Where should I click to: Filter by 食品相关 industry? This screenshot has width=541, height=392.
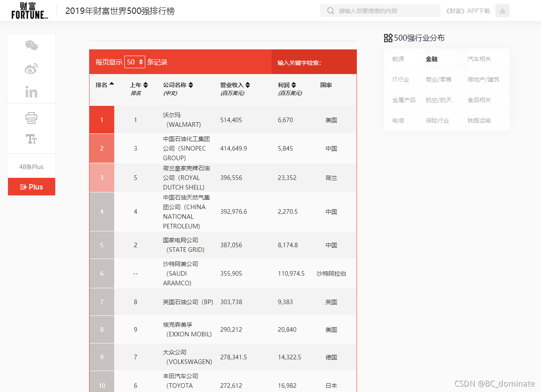(479, 100)
